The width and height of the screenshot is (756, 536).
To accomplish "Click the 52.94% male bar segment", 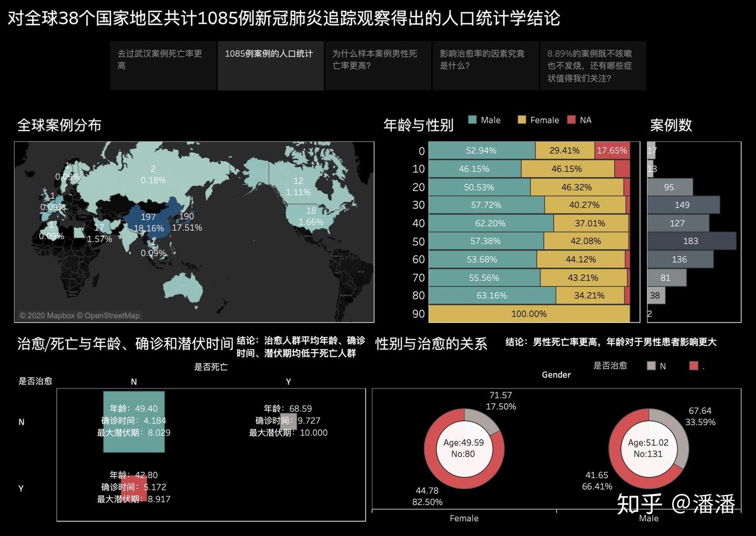I will (482, 151).
